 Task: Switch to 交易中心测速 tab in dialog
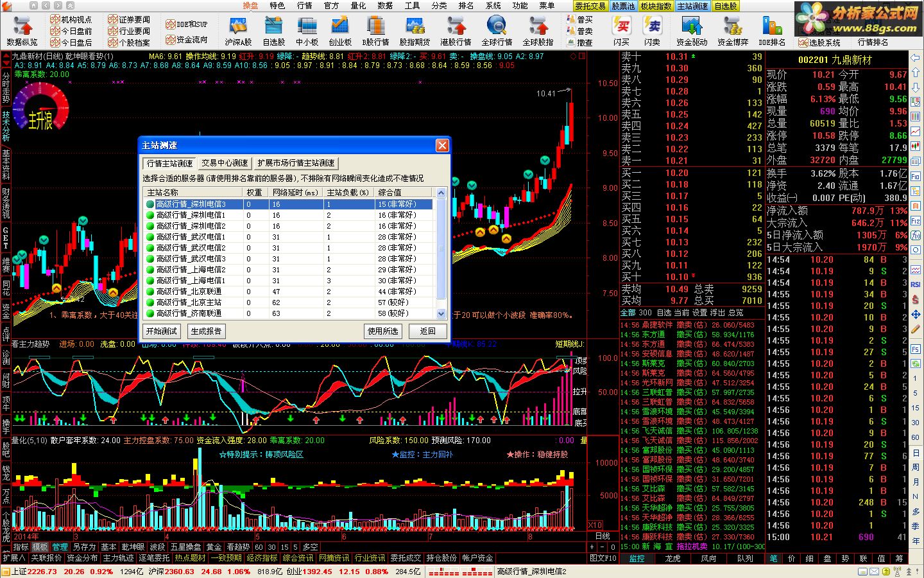click(225, 163)
